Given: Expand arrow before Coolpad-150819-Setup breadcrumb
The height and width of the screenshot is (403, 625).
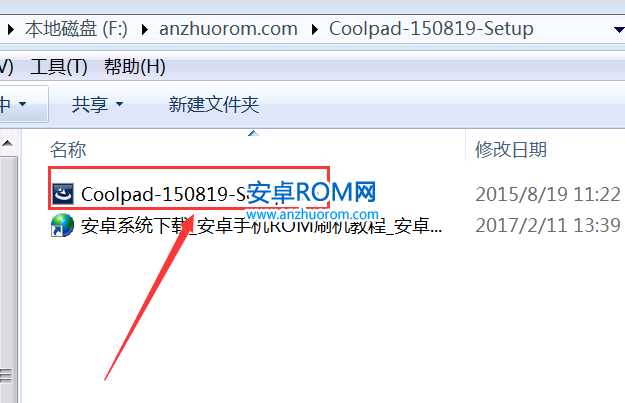Looking at the screenshot, I should click(314, 29).
